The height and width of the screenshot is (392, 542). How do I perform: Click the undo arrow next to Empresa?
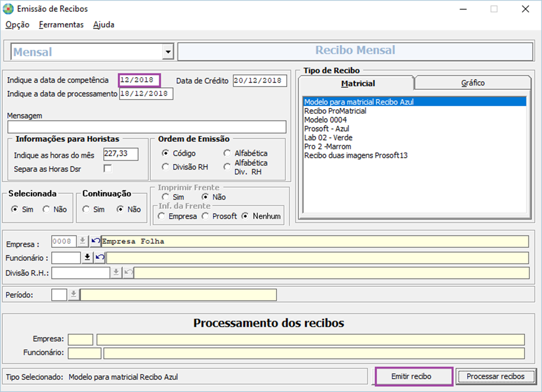(95, 241)
